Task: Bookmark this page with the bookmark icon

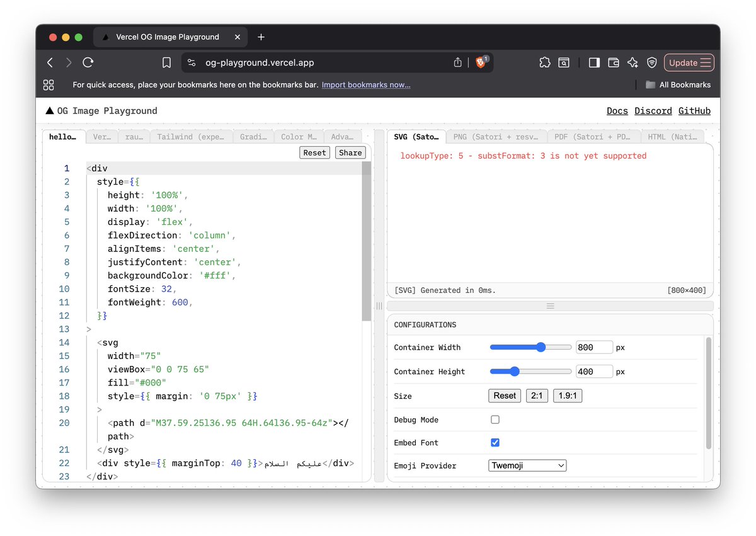Action: (166, 62)
